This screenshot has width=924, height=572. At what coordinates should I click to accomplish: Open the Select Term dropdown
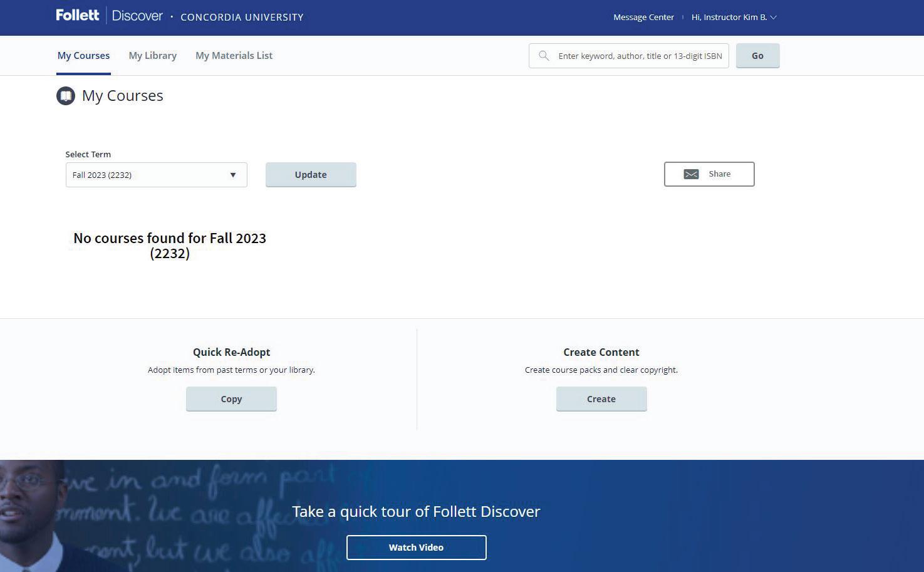(156, 175)
